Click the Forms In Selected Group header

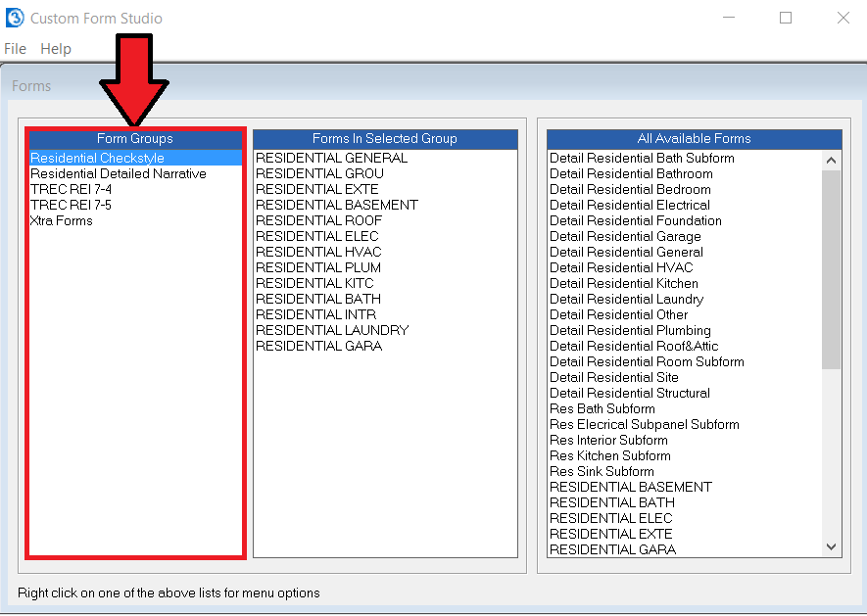click(385, 138)
